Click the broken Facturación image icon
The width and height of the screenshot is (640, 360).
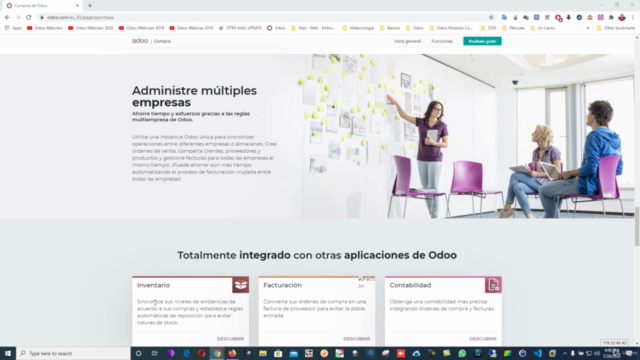click(x=366, y=282)
